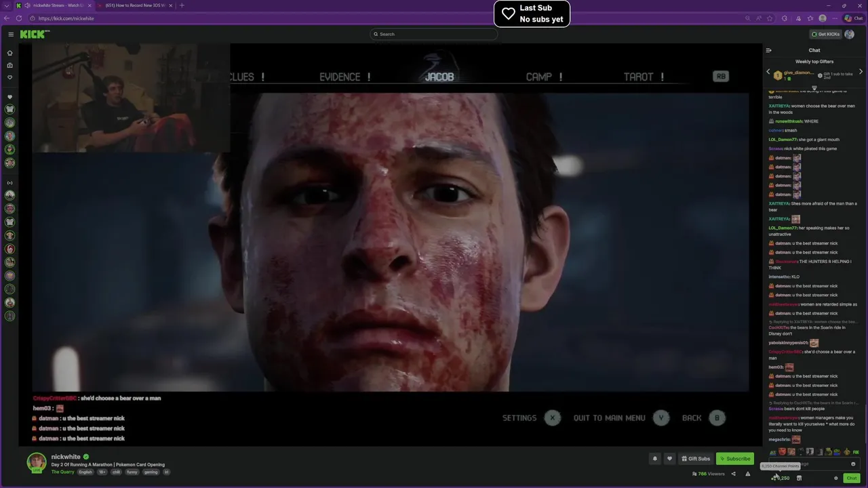This screenshot has width=868, height=488.
Task: Expand the sidebar recommended channels toggle
Action: pos(9,183)
